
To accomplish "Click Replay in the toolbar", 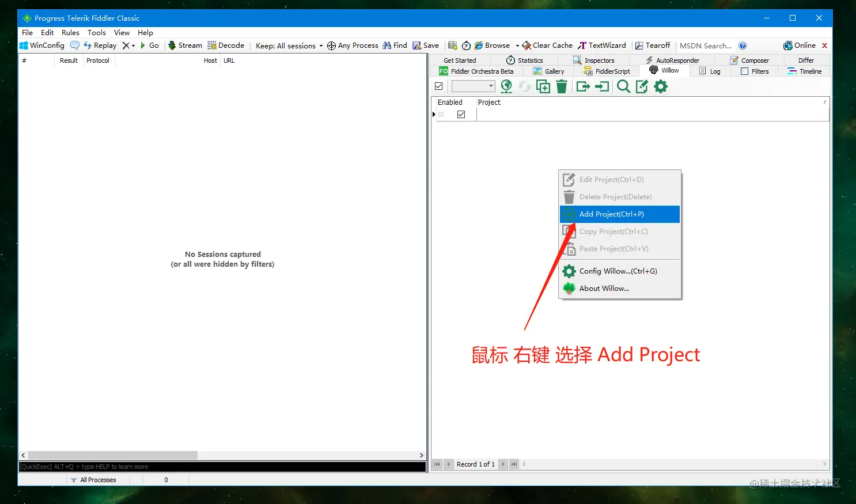I will [100, 46].
